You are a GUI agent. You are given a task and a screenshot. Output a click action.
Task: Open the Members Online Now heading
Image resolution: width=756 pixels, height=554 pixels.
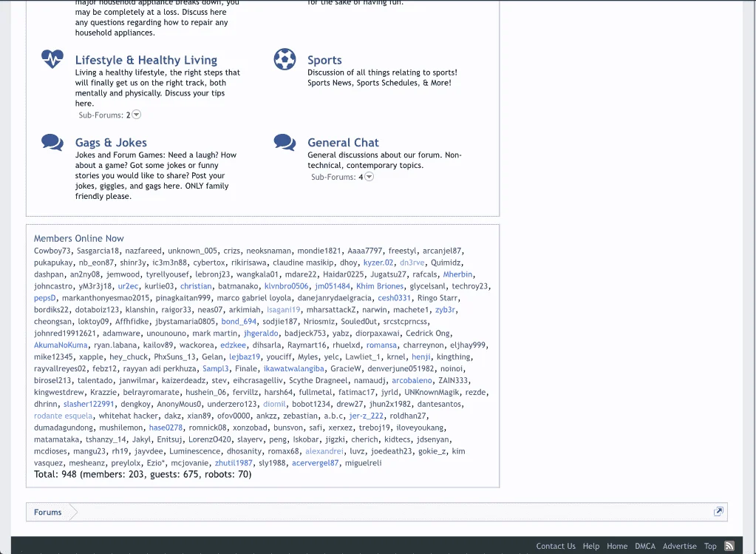tap(78, 238)
